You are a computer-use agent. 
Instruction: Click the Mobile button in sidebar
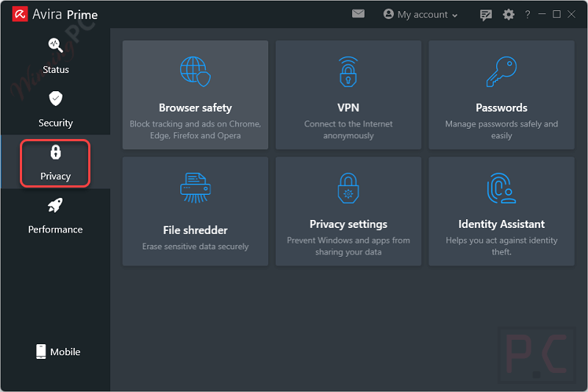click(57, 352)
